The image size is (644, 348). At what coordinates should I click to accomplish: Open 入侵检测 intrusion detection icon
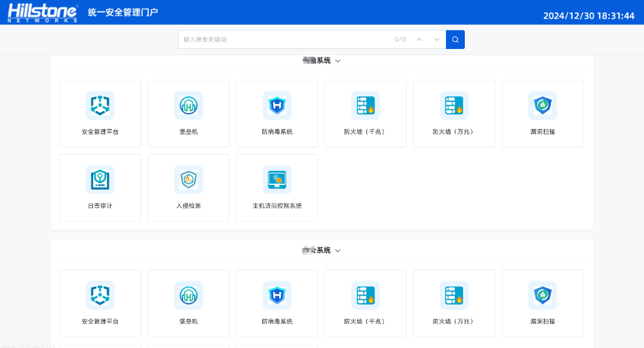coord(189,179)
